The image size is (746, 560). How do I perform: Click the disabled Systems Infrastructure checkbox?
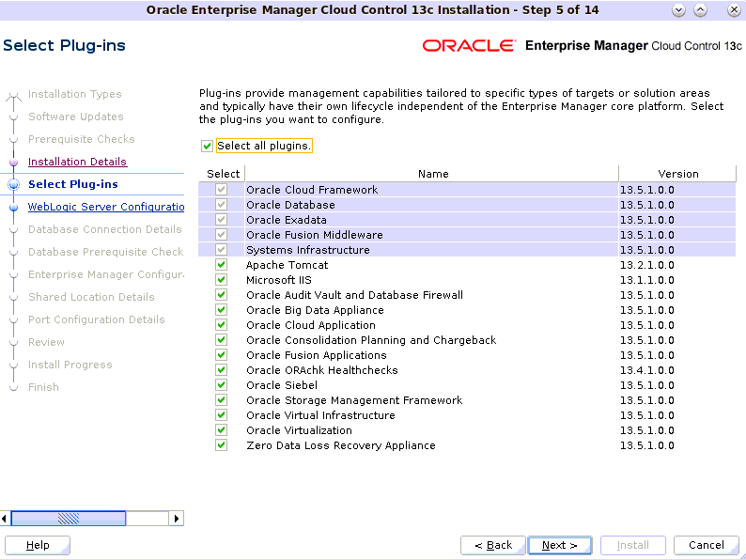pos(221,250)
